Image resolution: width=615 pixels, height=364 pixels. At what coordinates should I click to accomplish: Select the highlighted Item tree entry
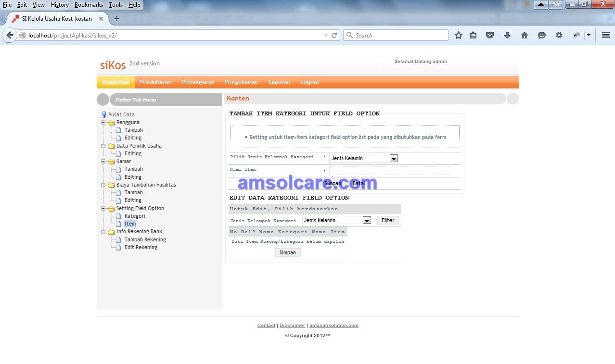[x=130, y=224]
